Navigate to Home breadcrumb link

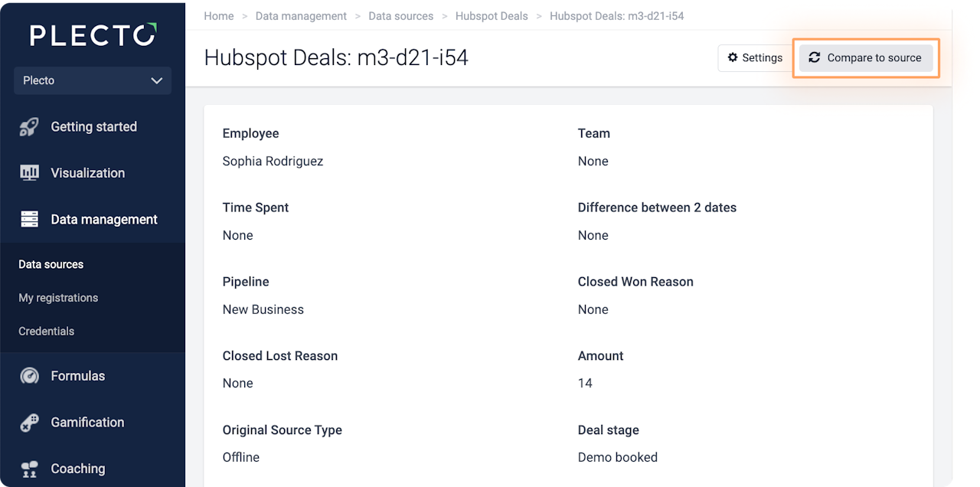(219, 16)
